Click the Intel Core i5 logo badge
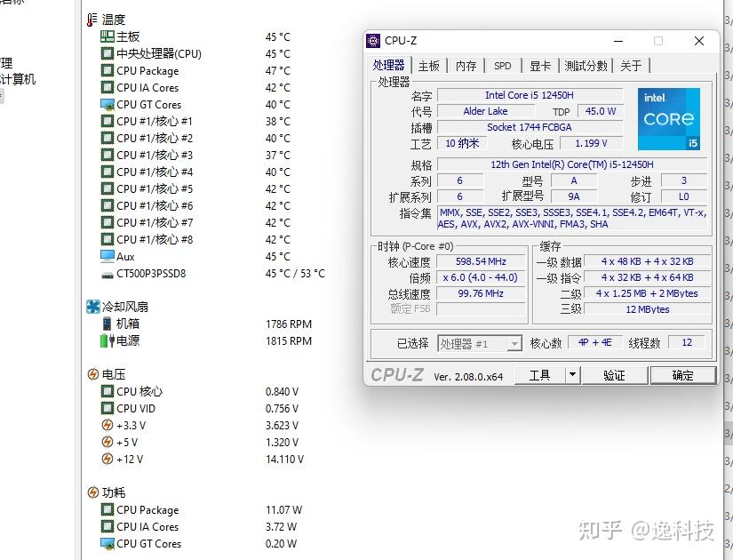The width and height of the screenshot is (733, 560). (669, 119)
